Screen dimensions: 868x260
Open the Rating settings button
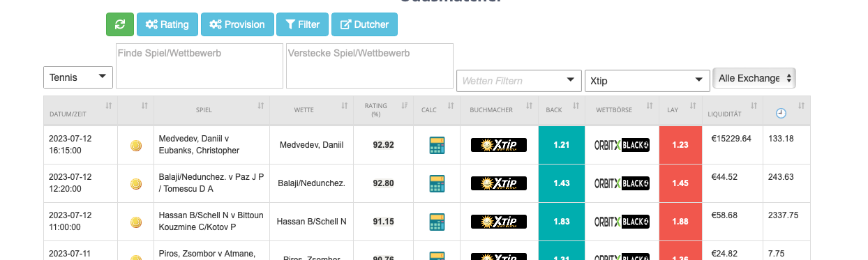pos(167,24)
